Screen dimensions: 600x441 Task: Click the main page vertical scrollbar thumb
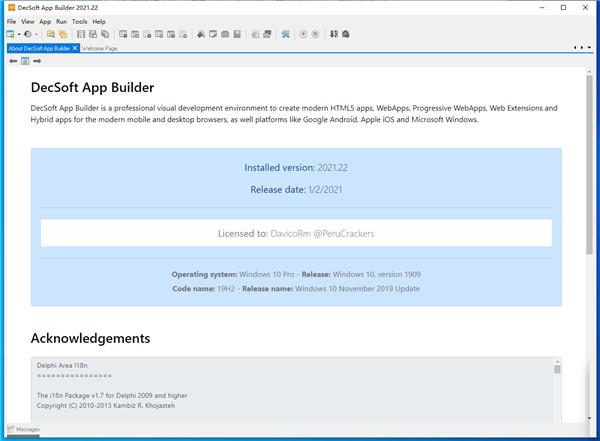click(589, 165)
